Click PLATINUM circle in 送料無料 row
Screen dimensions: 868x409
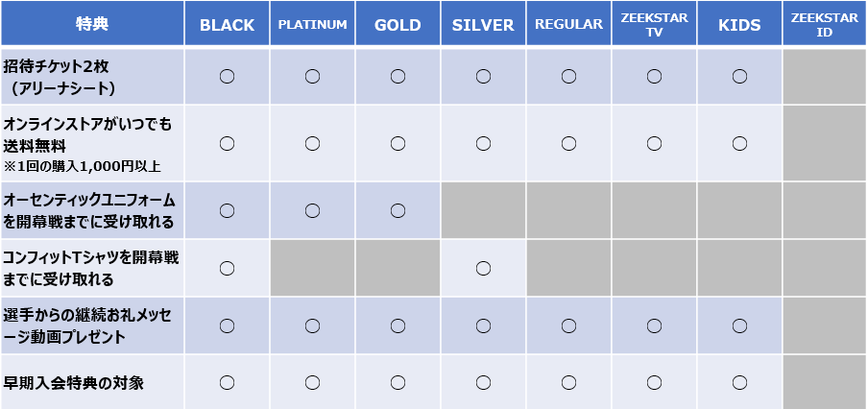[x=312, y=144]
